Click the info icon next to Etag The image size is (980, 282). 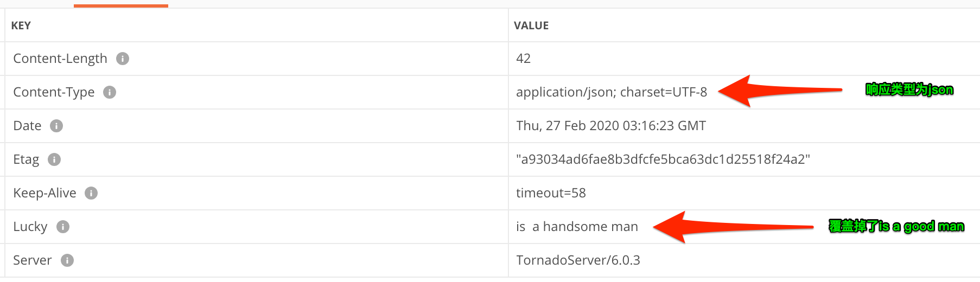coord(54,159)
